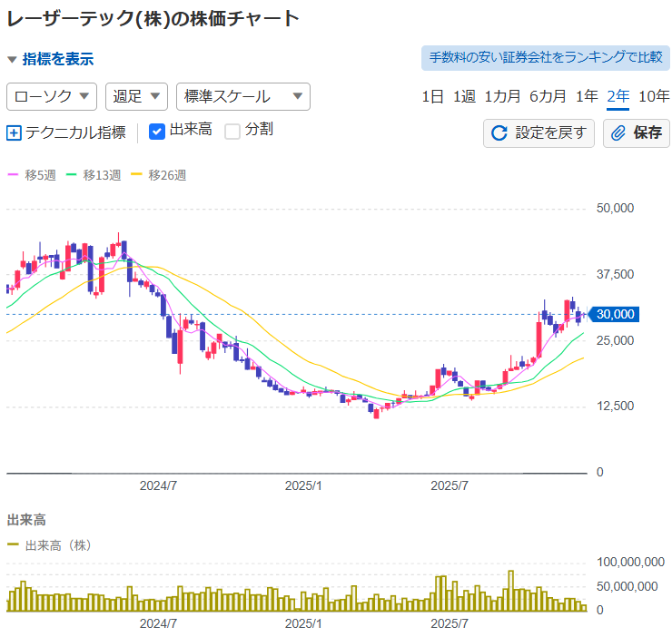Image resolution: width=672 pixels, height=637 pixels.
Task: Open the 週足 interval dropdown
Action: [x=136, y=96]
